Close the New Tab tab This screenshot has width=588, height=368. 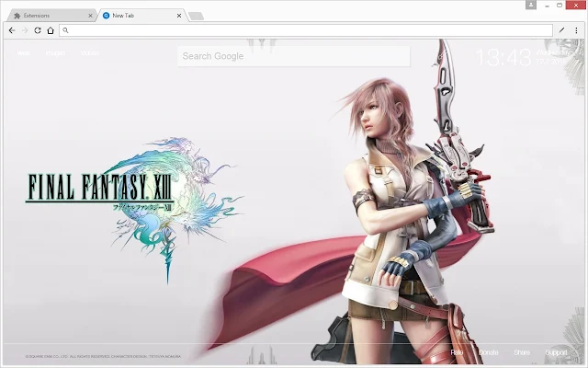click(179, 16)
